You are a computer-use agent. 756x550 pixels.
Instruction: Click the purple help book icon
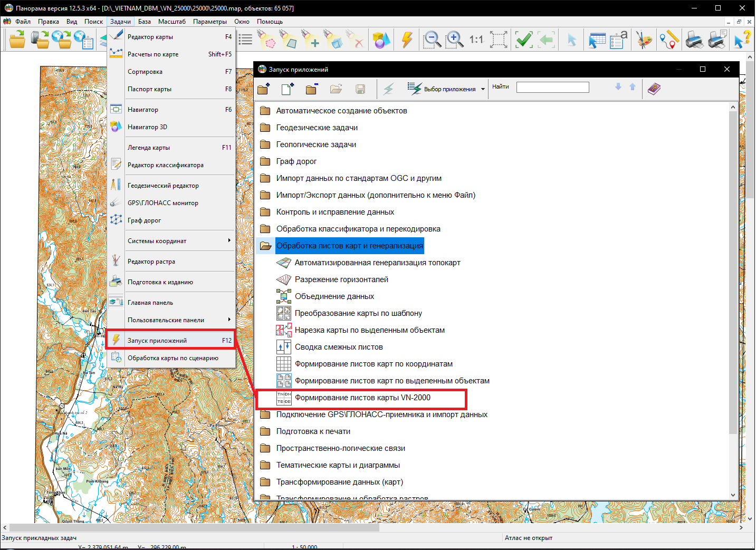[x=654, y=89]
